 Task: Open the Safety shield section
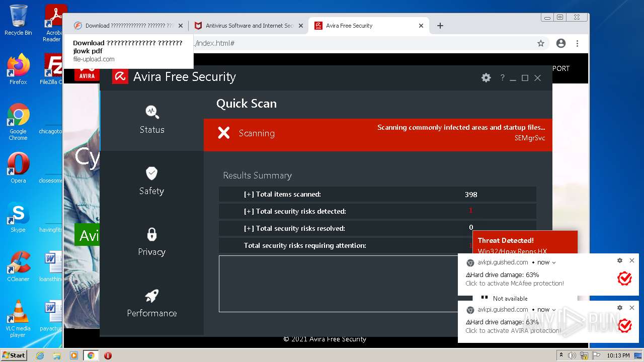tap(152, 181)
